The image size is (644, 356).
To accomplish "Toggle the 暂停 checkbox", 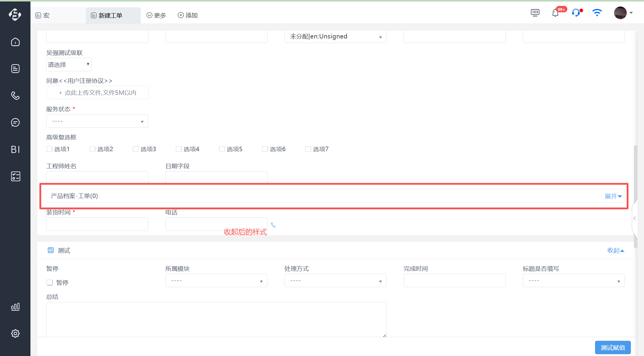I will coord(50,282).
